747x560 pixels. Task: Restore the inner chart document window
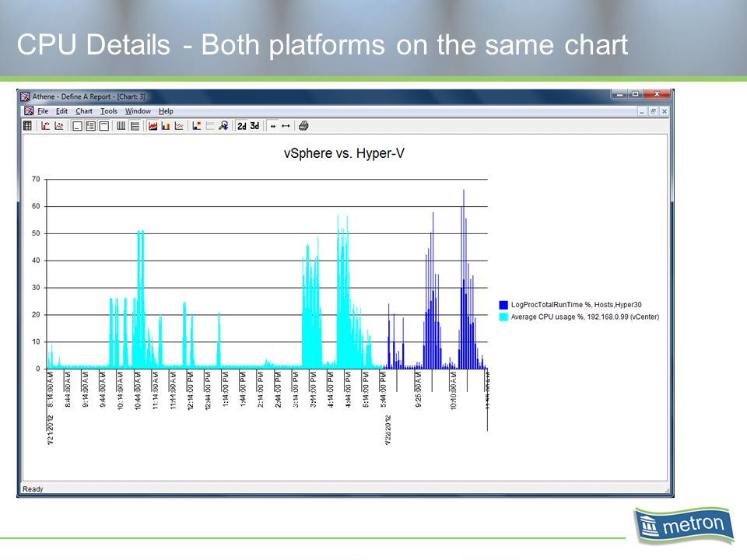pos(653,111)
